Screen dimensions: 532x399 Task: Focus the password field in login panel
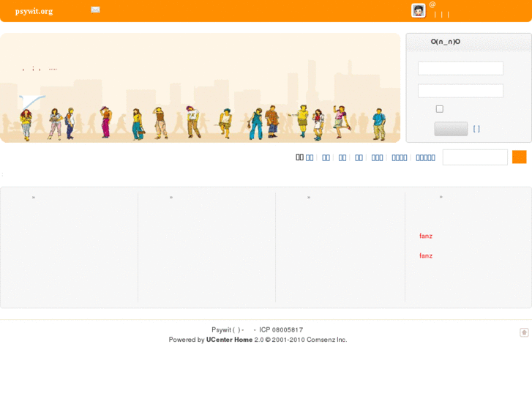(460, 91)
